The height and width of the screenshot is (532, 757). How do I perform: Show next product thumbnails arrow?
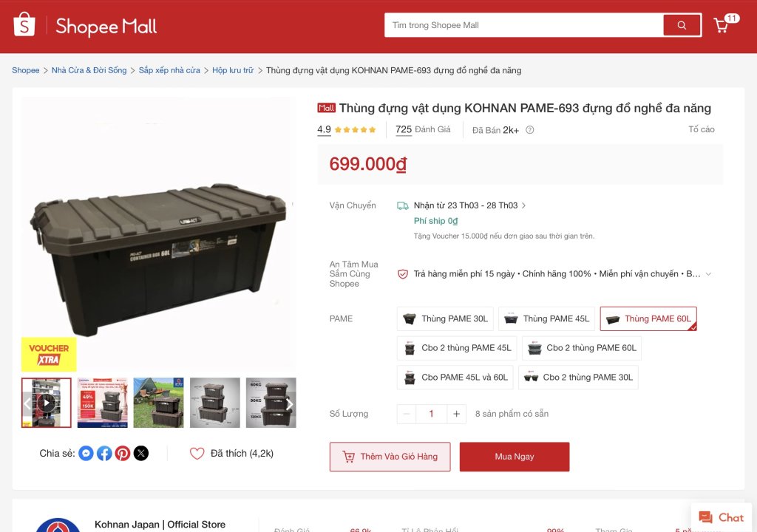pyautogui.click(x=289, y=403)
